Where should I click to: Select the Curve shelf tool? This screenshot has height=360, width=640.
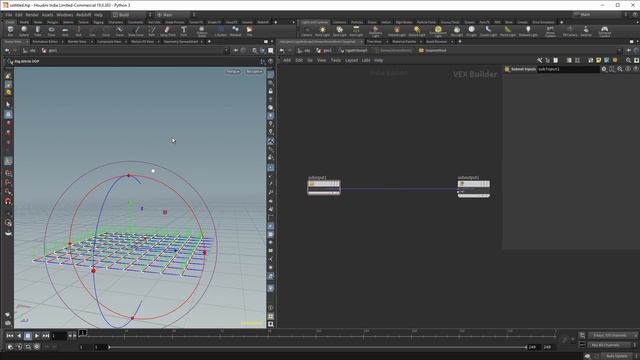[120, 31]
